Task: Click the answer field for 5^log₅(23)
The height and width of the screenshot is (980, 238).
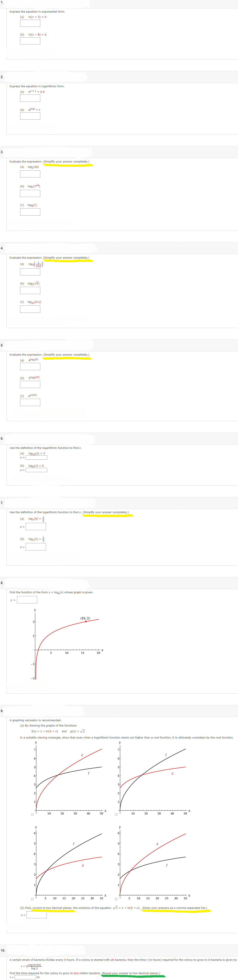Action: pos(30,384)
